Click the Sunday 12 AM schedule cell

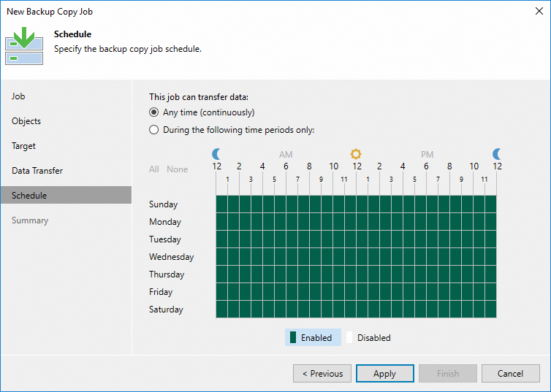click(x=221, y=204)
